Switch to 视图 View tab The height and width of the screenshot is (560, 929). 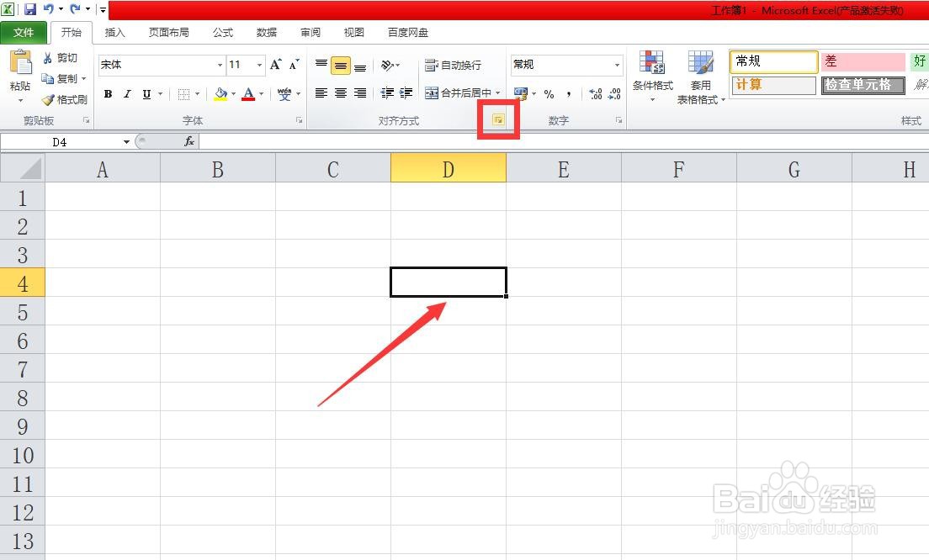tap(353, 33)
